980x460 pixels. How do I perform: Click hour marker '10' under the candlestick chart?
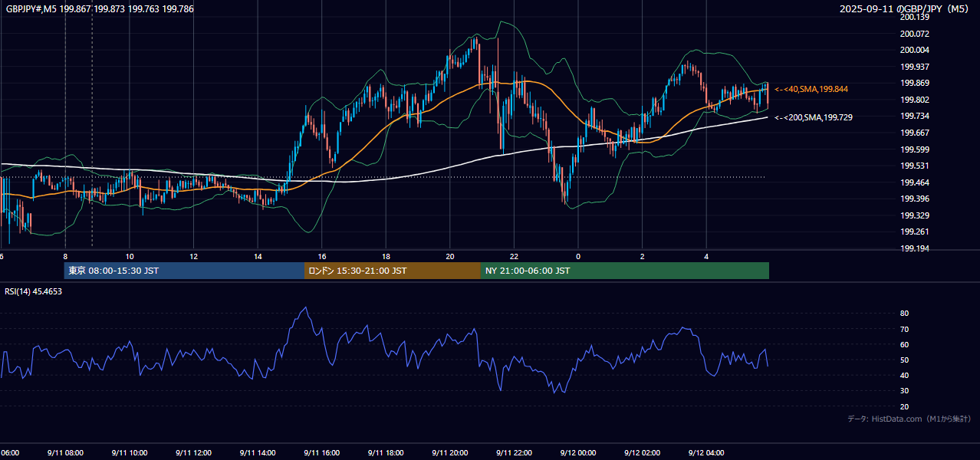click(x=130, y=257)
